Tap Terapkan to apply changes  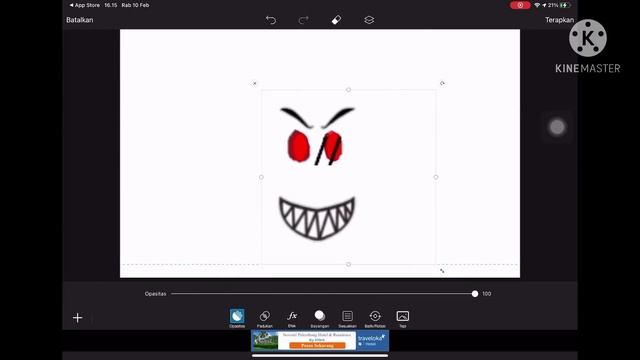[559, 20]
